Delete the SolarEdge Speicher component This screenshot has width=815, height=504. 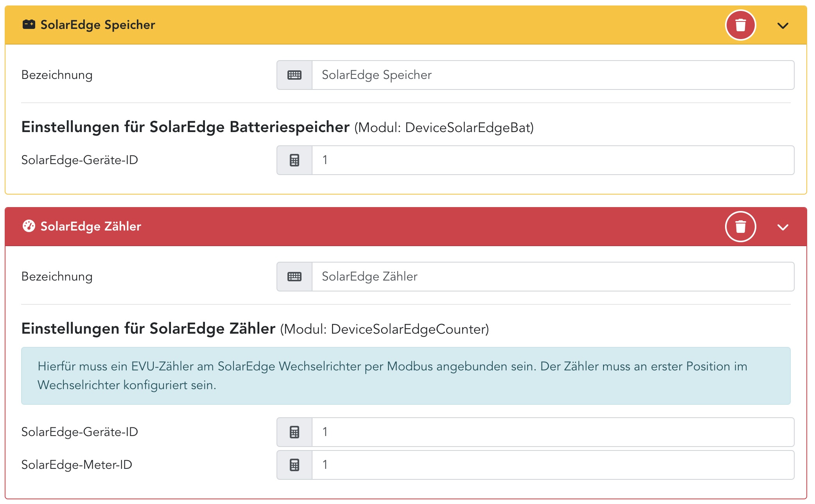(740, 25)
